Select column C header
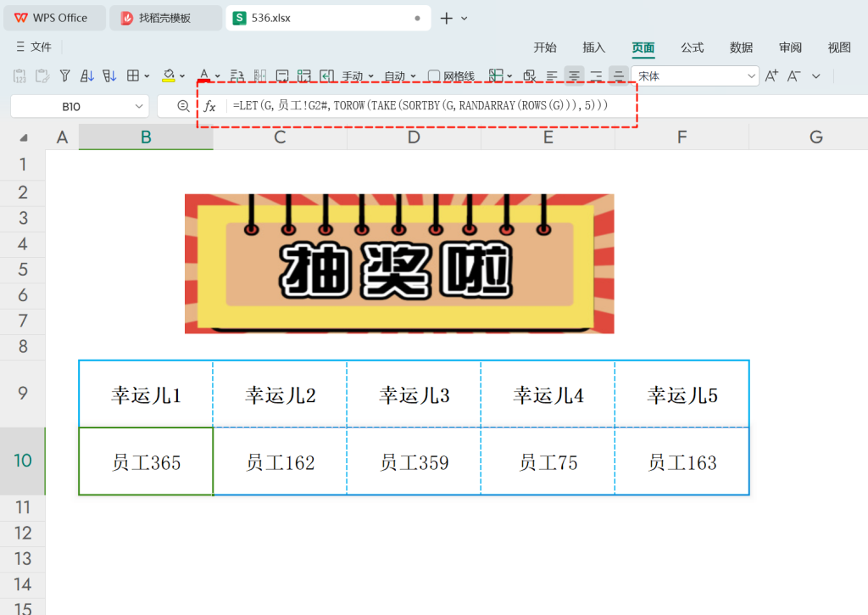This screenshot has height=615, width=868. (280, 137)
